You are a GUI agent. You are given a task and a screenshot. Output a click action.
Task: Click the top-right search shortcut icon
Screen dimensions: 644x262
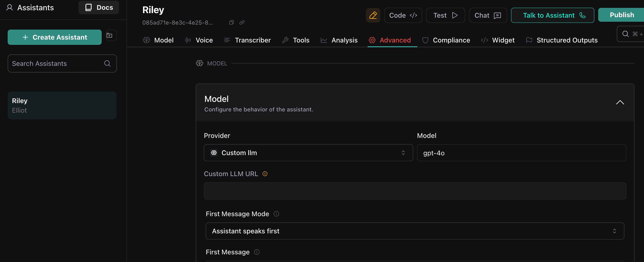pos(625,34)
